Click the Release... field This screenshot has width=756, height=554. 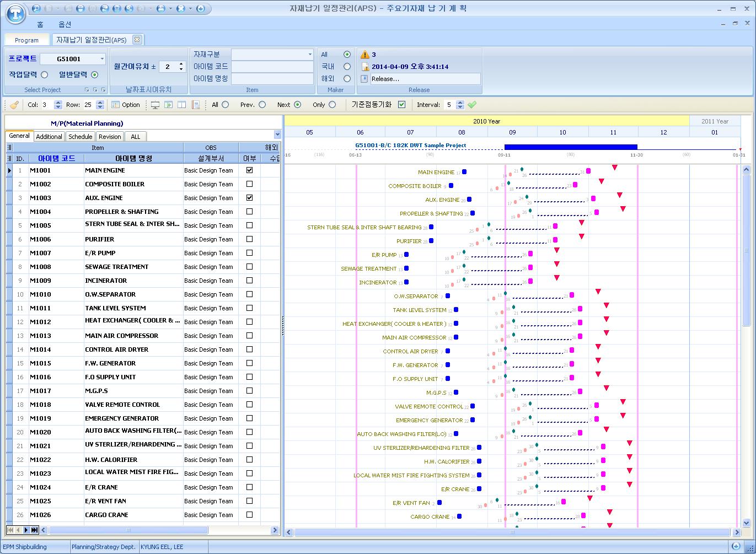[425, 79]
